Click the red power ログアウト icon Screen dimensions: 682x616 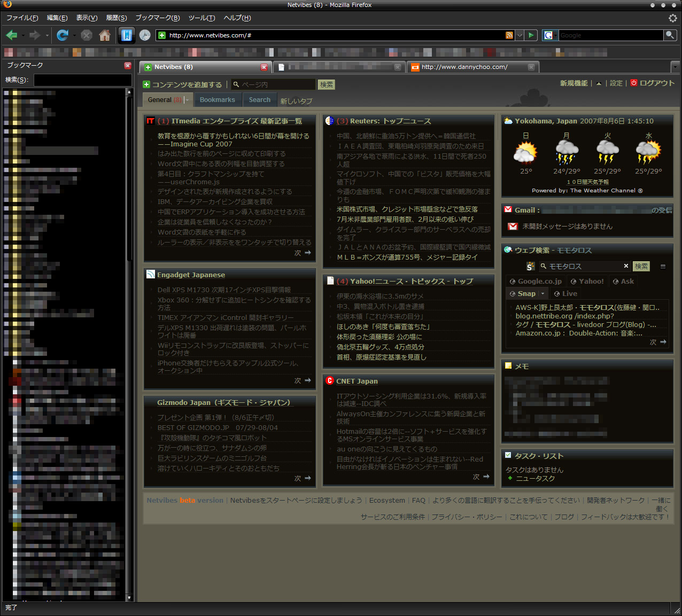click(634, 83)
